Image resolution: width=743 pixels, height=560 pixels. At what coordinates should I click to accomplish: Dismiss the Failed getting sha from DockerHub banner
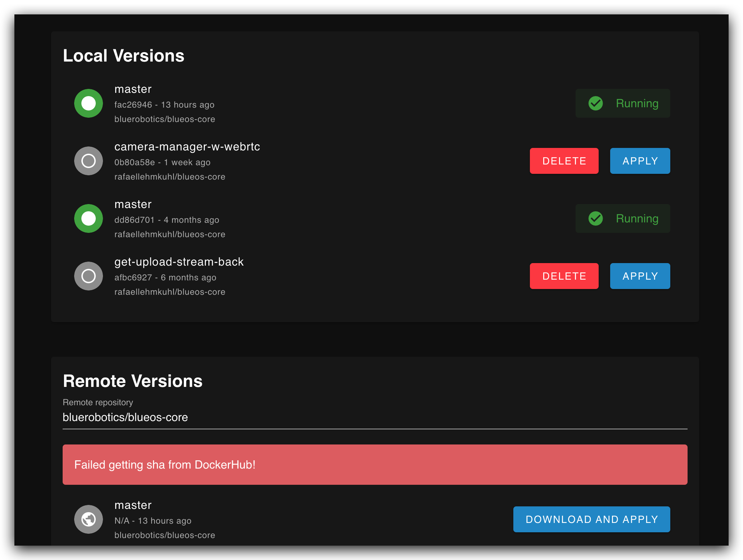[x=375, y=465]
